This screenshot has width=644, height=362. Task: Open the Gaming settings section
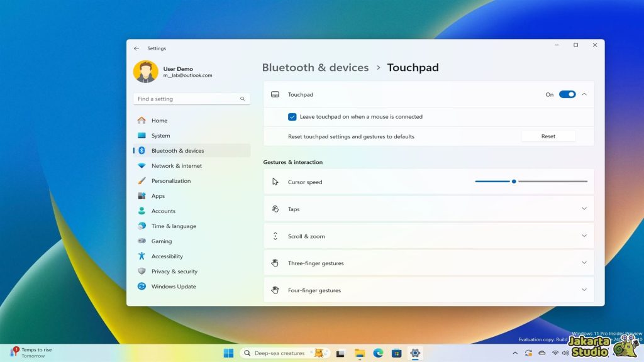162,241
